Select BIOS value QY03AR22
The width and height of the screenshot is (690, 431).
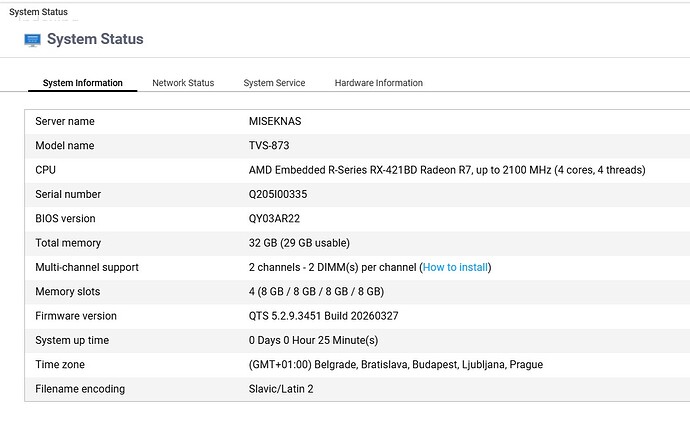click(x=274, y=218)
